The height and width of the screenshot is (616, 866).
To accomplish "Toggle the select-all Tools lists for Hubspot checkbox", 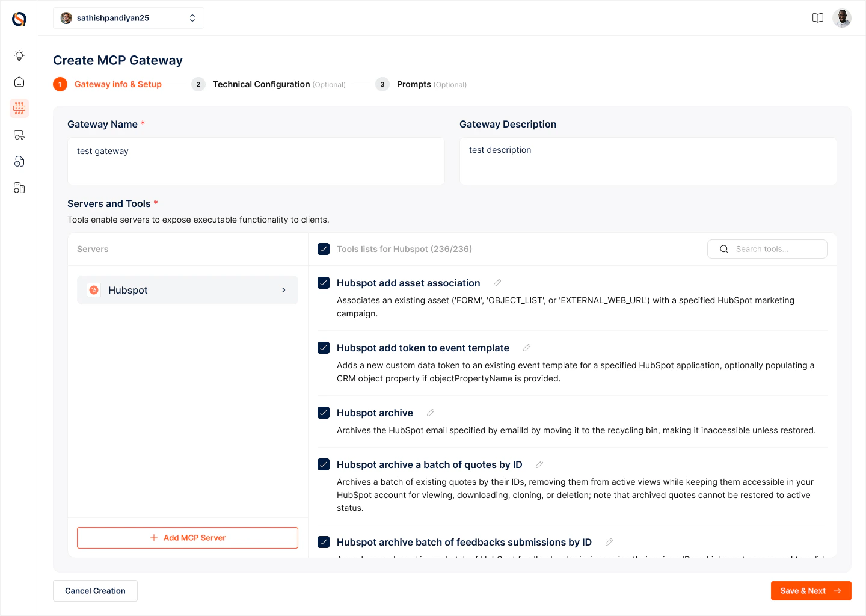I will (324, 248).
